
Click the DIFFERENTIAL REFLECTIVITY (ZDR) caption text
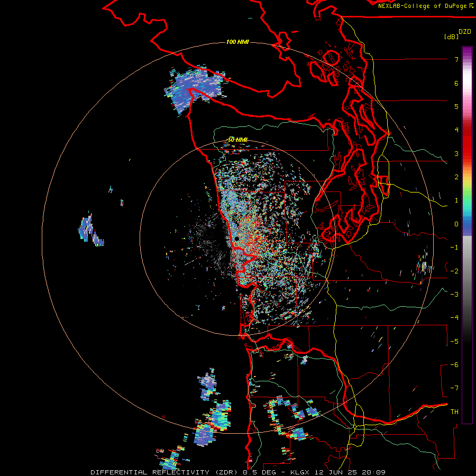[165, 472]
